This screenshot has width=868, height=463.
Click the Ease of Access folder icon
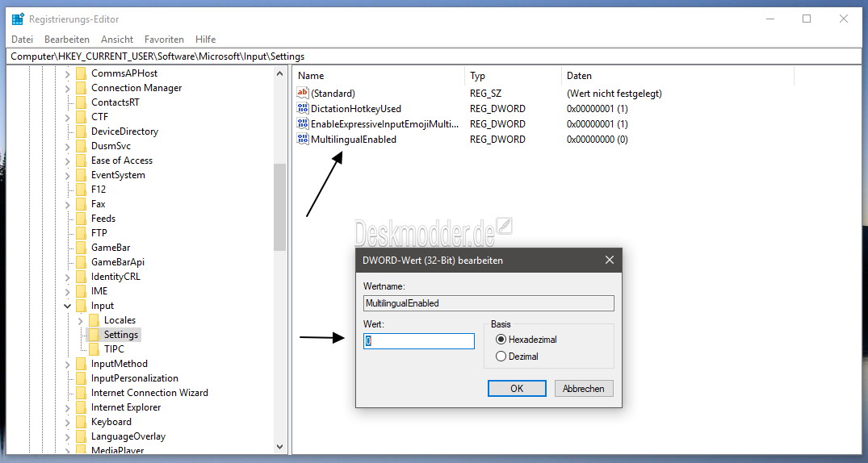82,161
